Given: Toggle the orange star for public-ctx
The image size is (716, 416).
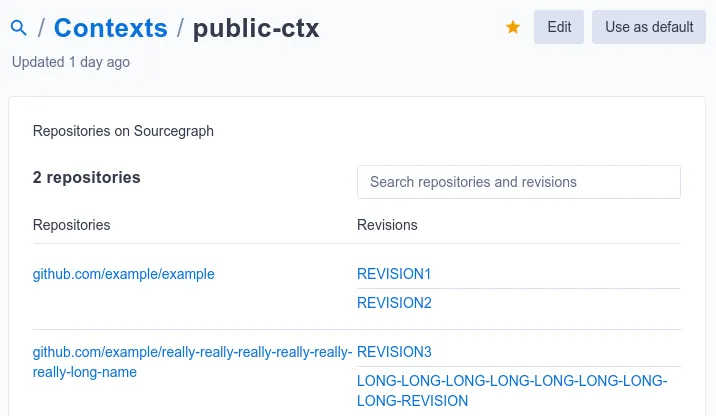Looking at the screenshot, I should [x=513, y=27].
